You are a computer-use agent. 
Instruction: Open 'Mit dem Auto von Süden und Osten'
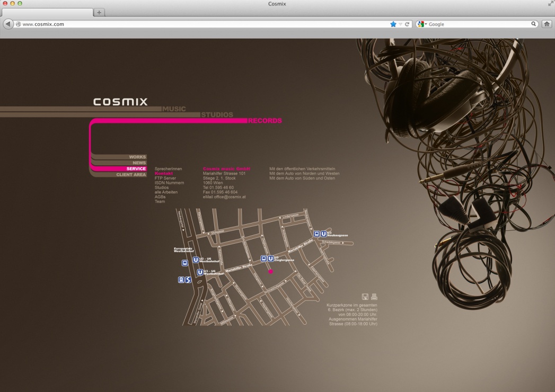302,178
